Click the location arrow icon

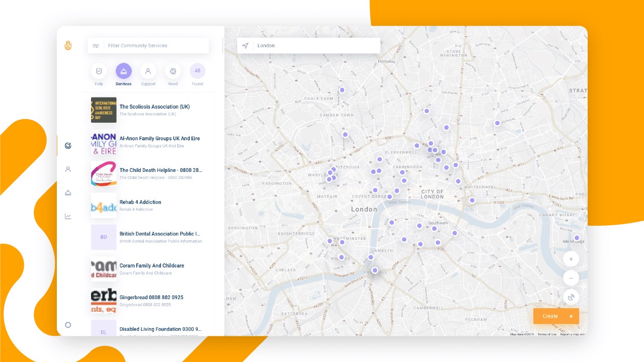click(245, 46)
